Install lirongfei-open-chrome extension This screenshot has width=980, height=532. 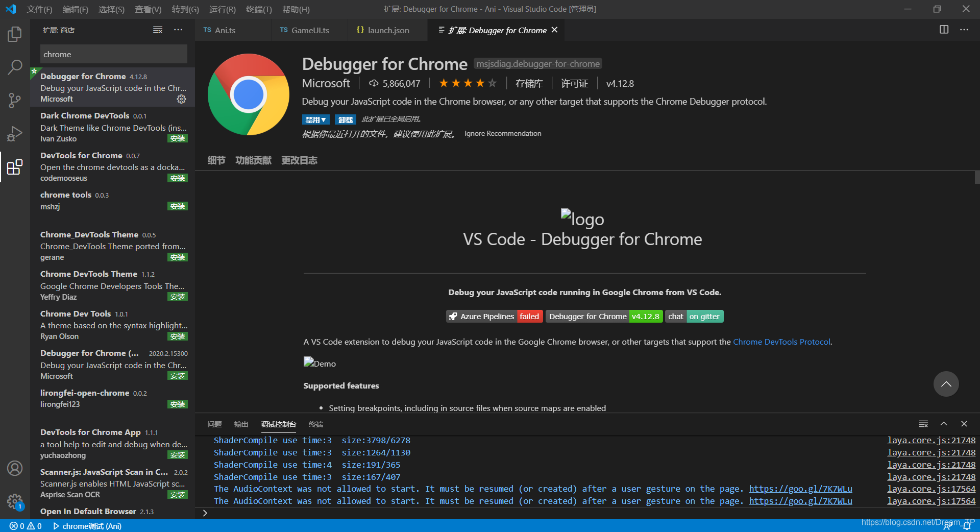click(x=178, y=404)
